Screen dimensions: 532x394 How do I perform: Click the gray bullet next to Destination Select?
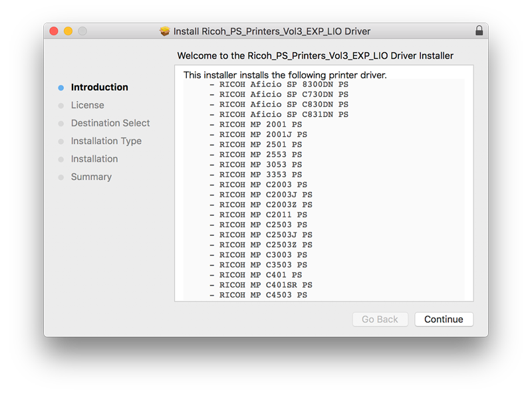pos(61,124)
